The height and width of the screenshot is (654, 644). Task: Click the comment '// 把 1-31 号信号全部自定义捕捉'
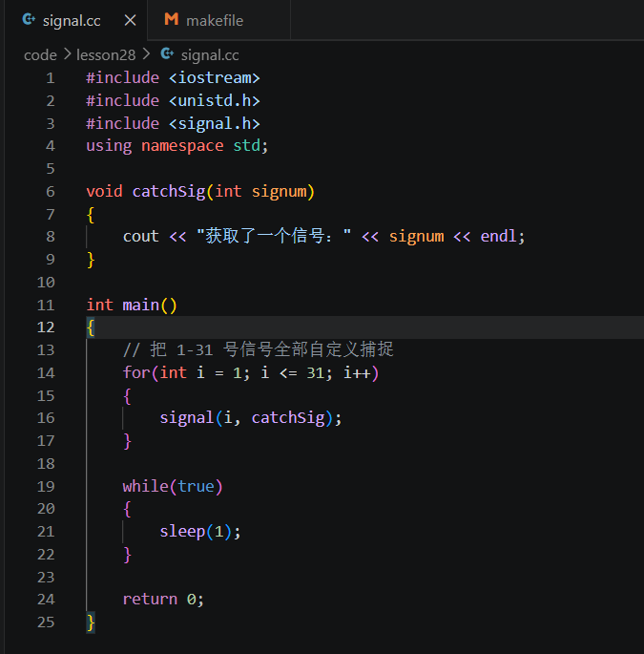[258, 349]
